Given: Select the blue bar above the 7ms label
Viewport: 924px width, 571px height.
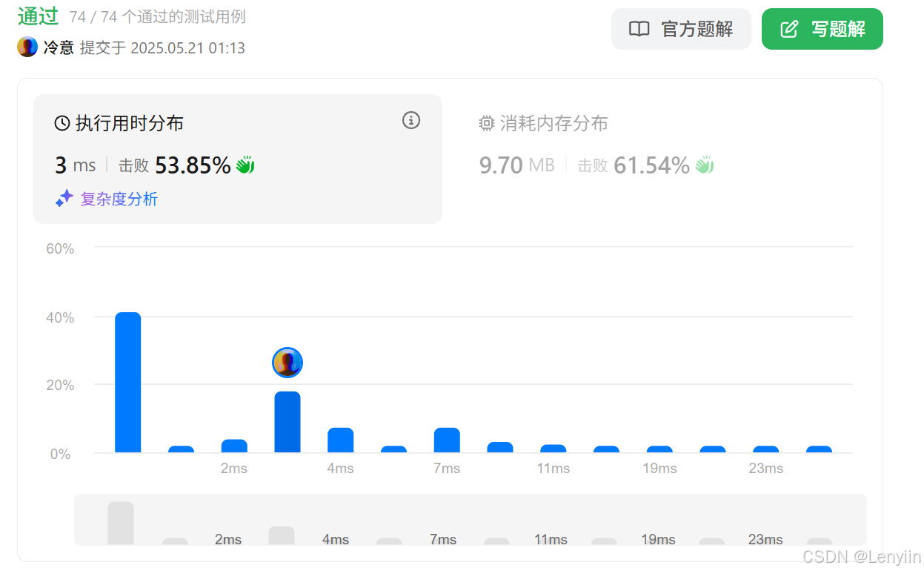Looking at the screenshot, I should coord(447,440).
